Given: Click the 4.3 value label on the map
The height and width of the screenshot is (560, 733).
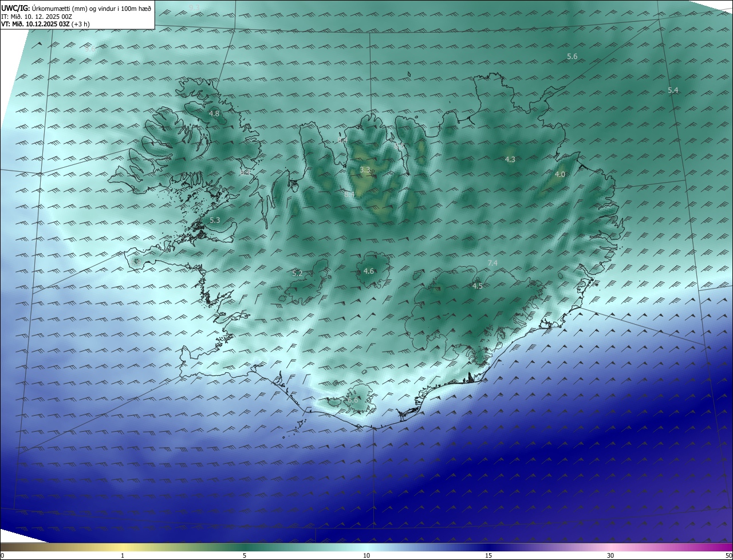Looking at the screenshot, I should 510,159.
